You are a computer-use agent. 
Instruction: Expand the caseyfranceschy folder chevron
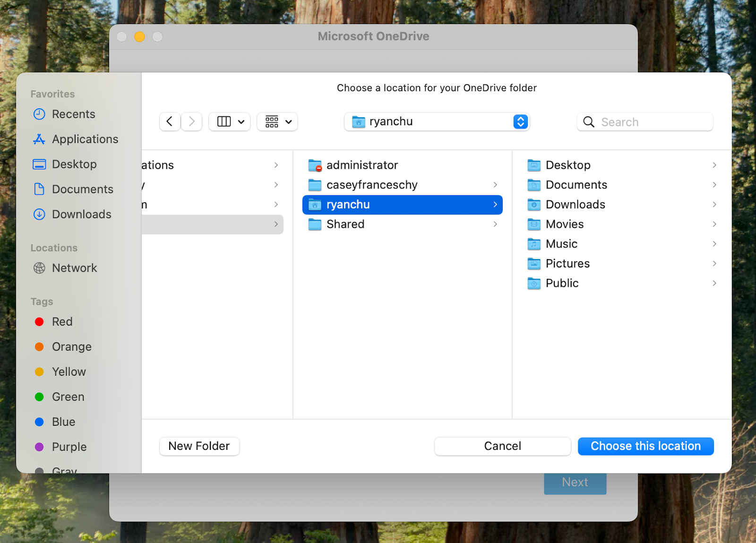coord(495,185)
